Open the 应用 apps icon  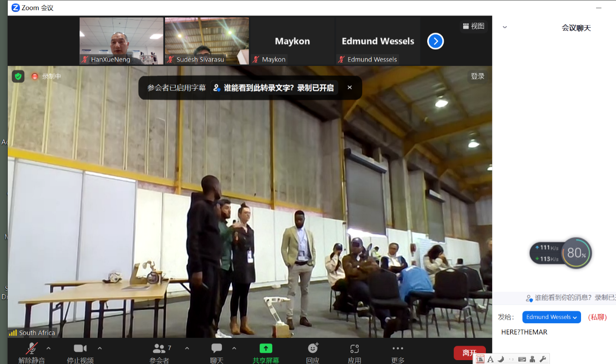[354, 348]
